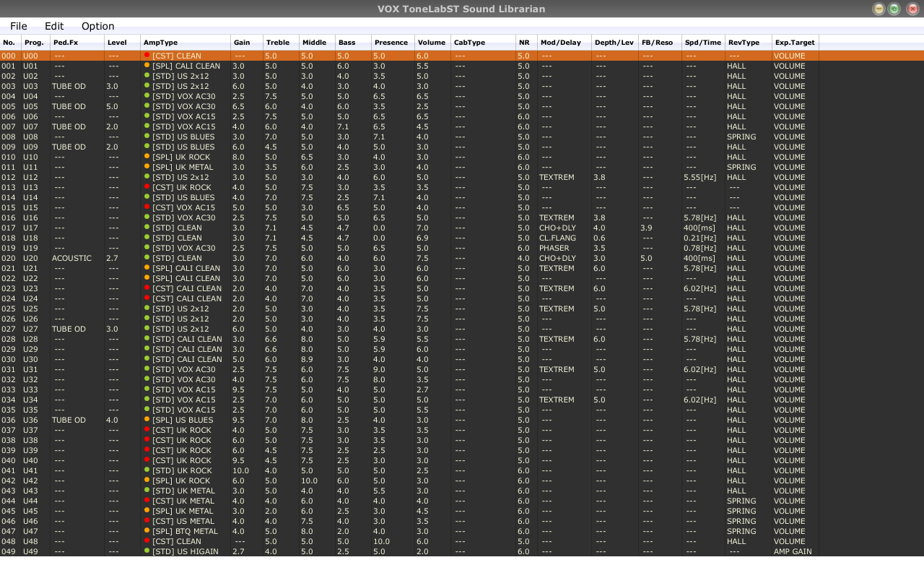Click the green dot icon in row 030
The width and height of the screenshot is (924, 578).
147,358
